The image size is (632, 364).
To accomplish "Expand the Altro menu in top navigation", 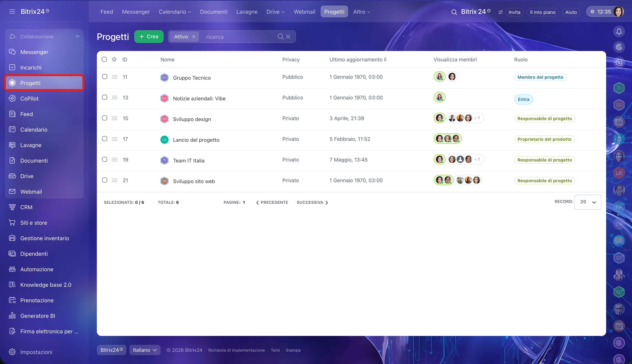I will (x=361, y=12).
